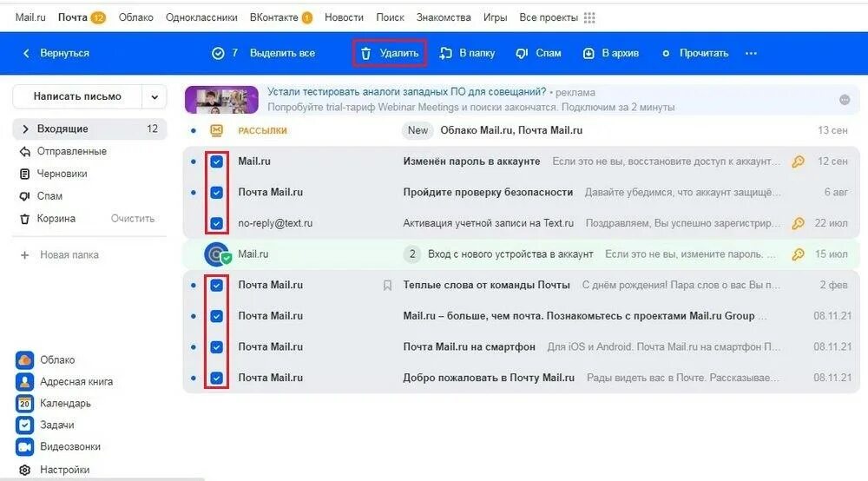The width and height of the screenshot is (868, 481).
Task: Click the circled checkmark selection counter icon
Action: [218, 53]
